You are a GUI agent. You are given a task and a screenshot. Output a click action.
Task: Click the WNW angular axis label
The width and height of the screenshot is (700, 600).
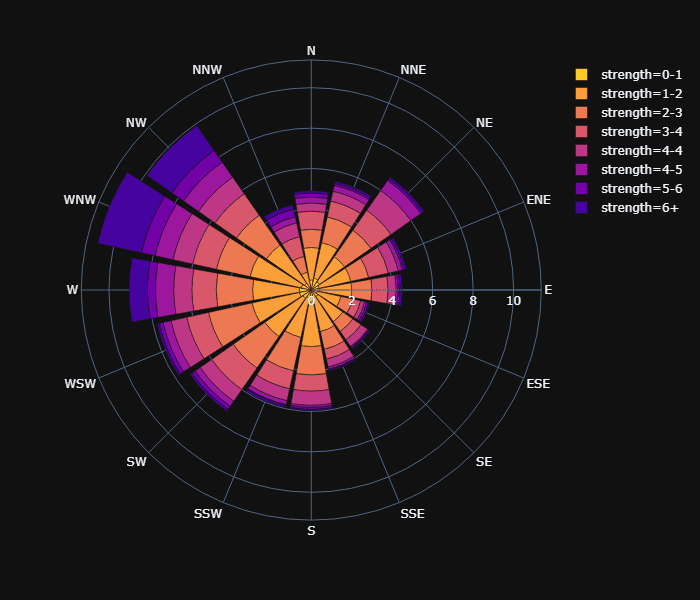click(80, 200)
